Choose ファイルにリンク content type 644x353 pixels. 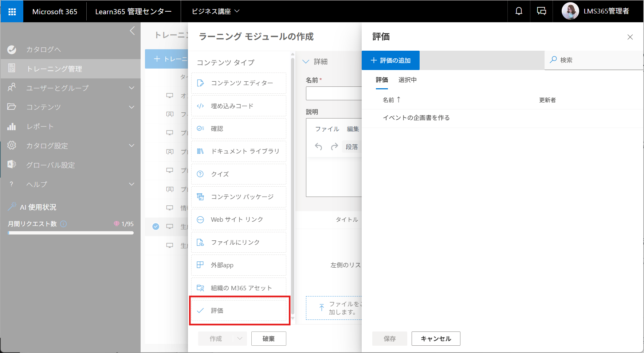239,243
